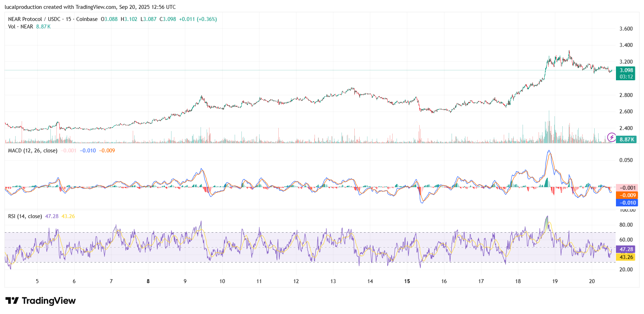This screenshot has width=644, height=314.
Task: Click the volume value tag 8.87K
Action: coord(627,140)
